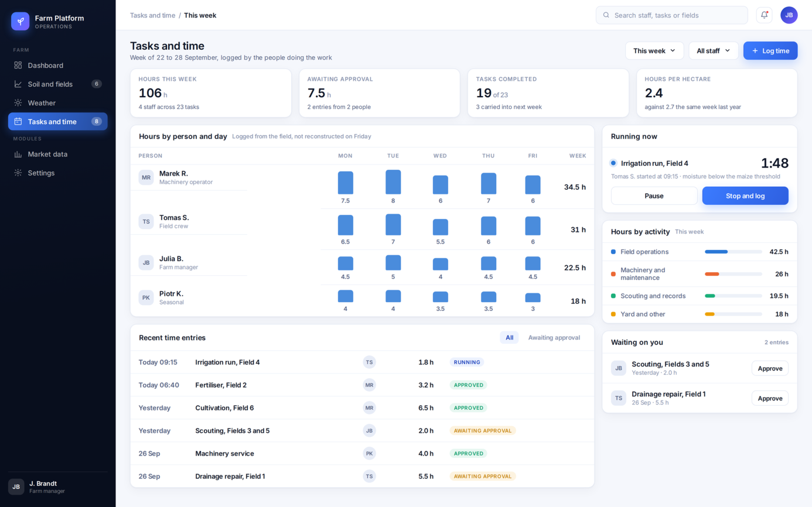Open the JB profile avatar in header
The image size is (812, 507).
pyautogui.click(x=789, y=15)
